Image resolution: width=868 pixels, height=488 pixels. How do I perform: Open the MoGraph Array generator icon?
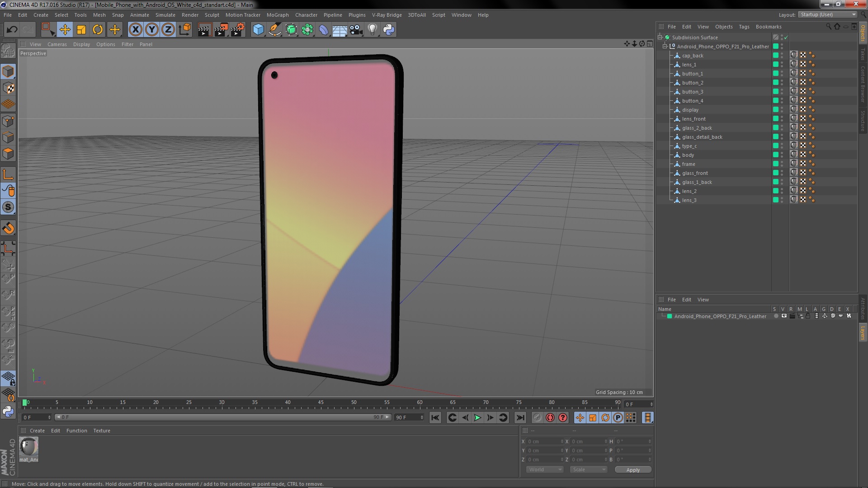tap(307, 30)
